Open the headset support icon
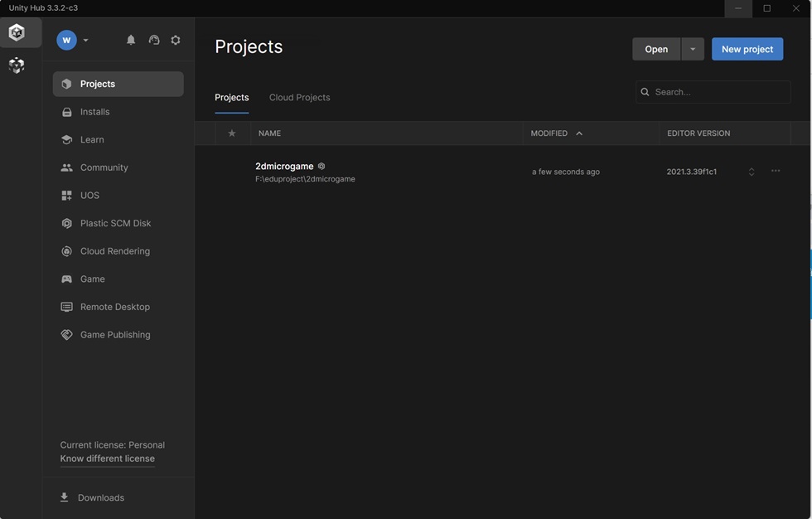Viewport: 812px width, 519px height. 154,40
